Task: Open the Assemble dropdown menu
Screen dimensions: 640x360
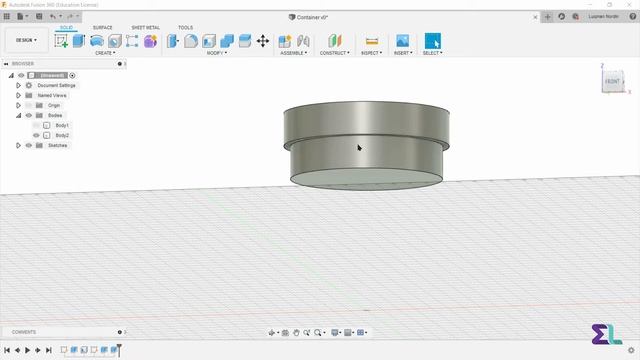Action: 293,53
